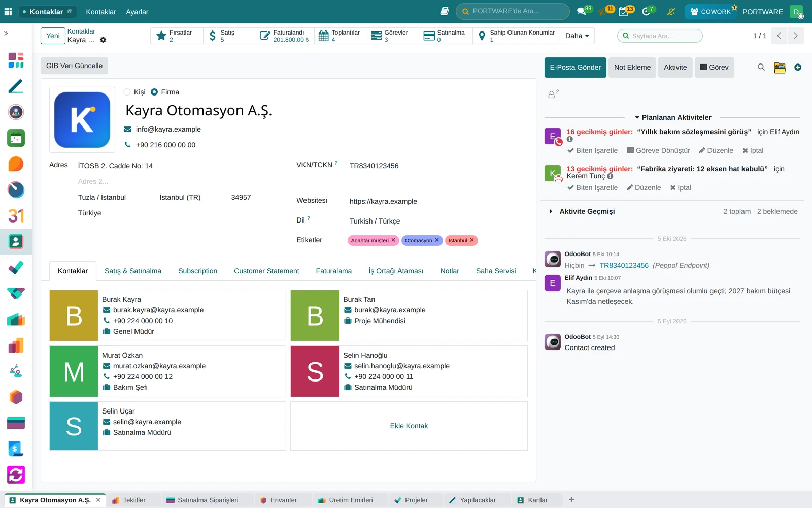Go to previous record arrow
812x508 pixels.
(779, 36)
